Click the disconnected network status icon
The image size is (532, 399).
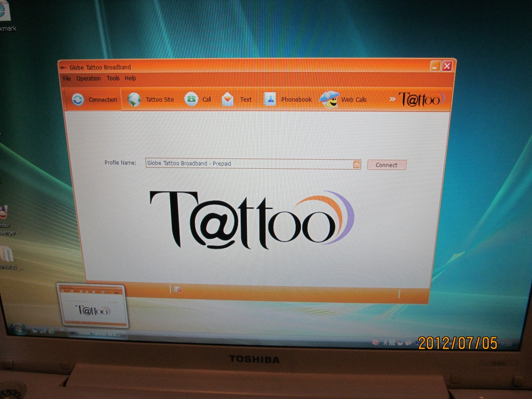177,289
